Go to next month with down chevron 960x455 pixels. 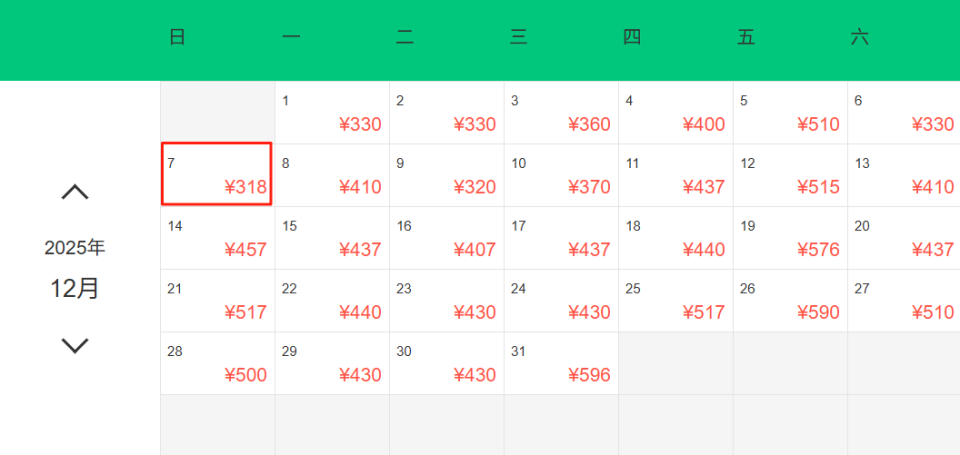pyautogui.click(x=75, y=346)
